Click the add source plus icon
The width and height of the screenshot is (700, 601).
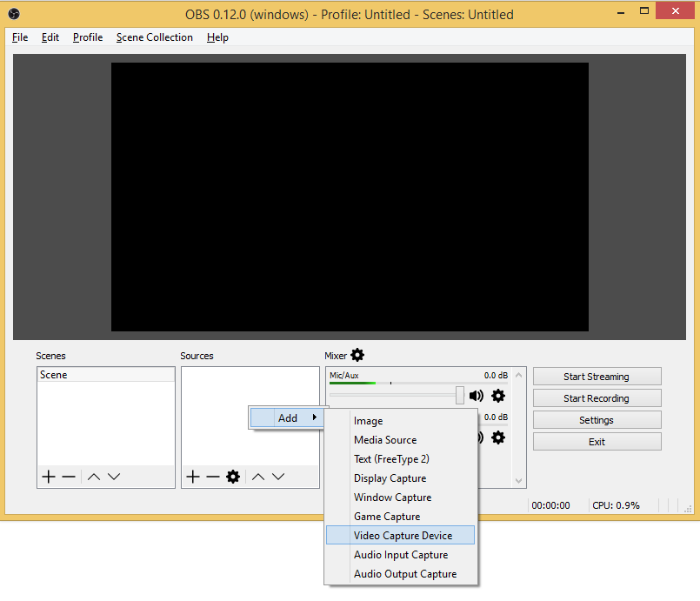pos(193,477)
